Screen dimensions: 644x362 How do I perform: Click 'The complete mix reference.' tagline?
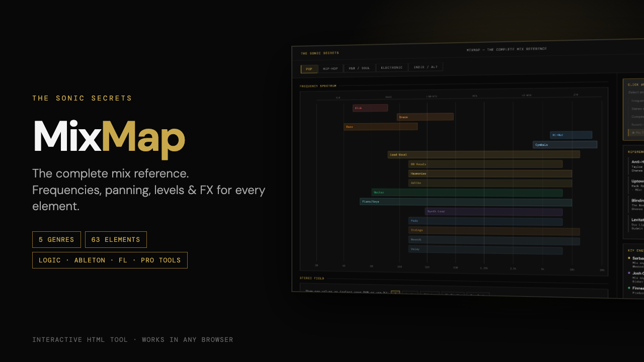point(111,173)
